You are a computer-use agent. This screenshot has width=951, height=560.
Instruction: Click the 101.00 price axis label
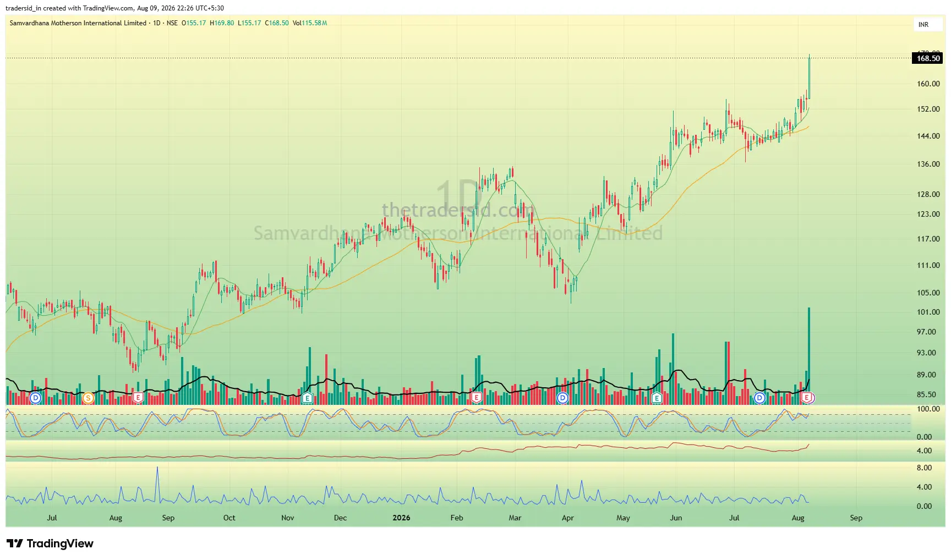928,312
